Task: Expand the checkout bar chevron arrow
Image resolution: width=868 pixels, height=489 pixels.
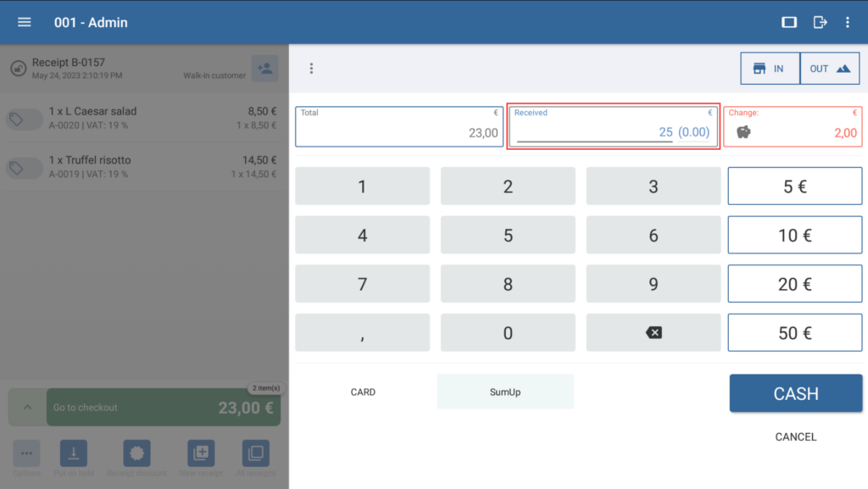Action: coord(27,408)
